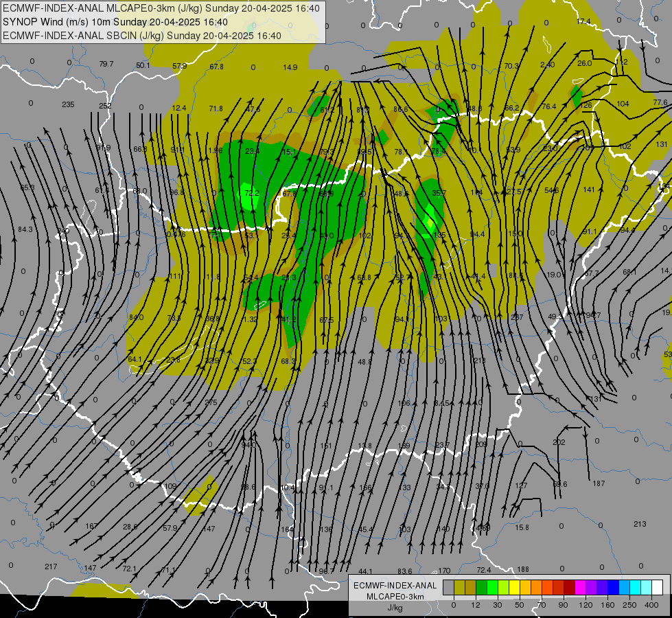Click the legend unit label 'J/kg'
The height and width of the screenshot is (618, 672).
pos(395,608)
